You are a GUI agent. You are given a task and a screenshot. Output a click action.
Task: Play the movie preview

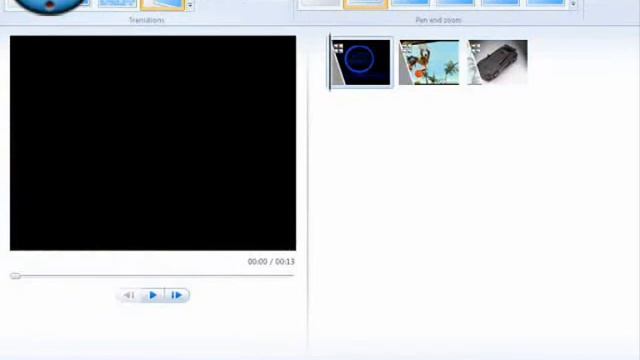(153, 295)
